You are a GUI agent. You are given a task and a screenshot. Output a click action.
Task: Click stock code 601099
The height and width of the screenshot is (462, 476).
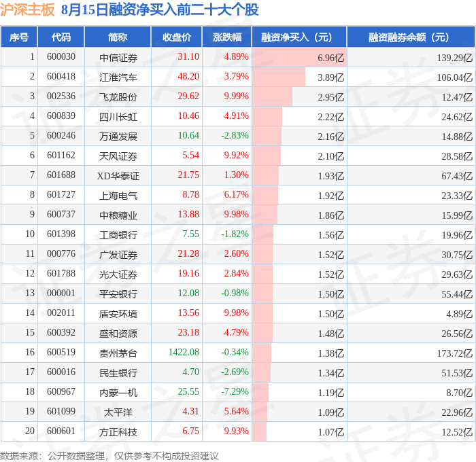point(61,412)
